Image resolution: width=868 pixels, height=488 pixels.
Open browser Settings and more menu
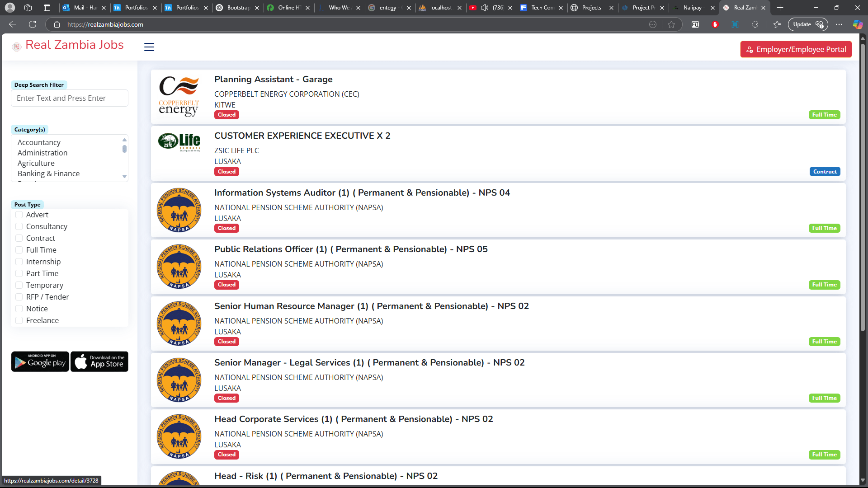(x=839, y=24)
